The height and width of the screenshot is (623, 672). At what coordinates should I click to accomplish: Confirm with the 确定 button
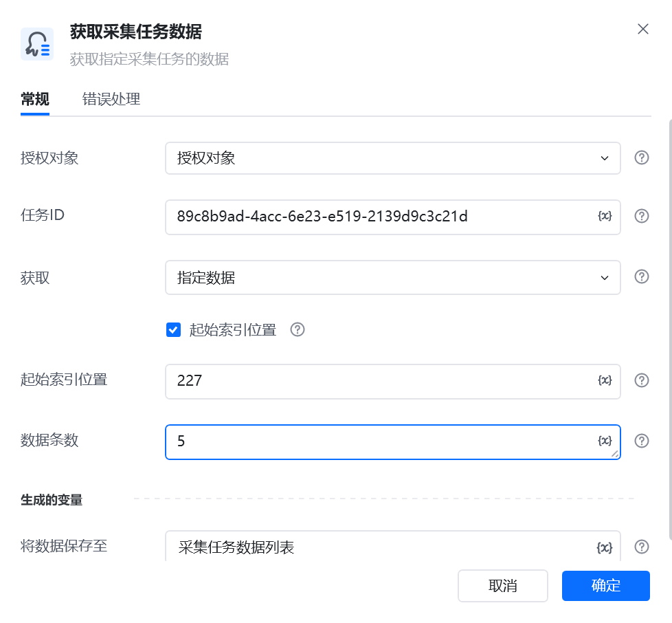click(605, 586)
